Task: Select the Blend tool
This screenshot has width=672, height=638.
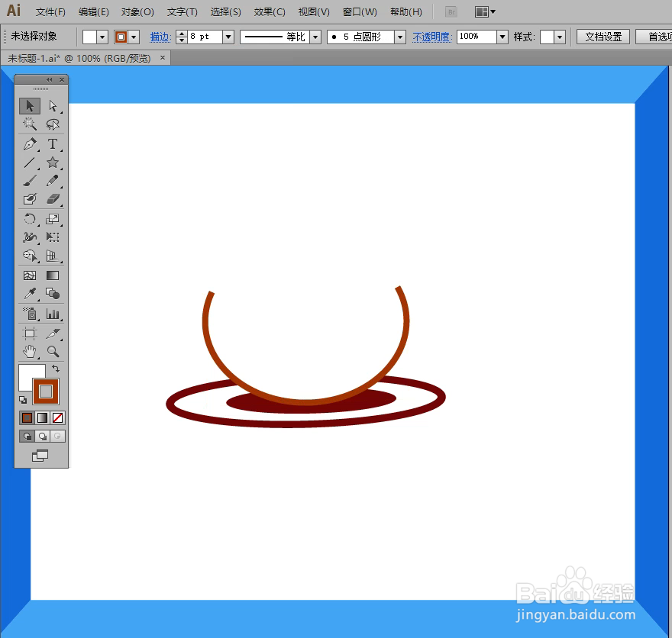Action: 53,294
